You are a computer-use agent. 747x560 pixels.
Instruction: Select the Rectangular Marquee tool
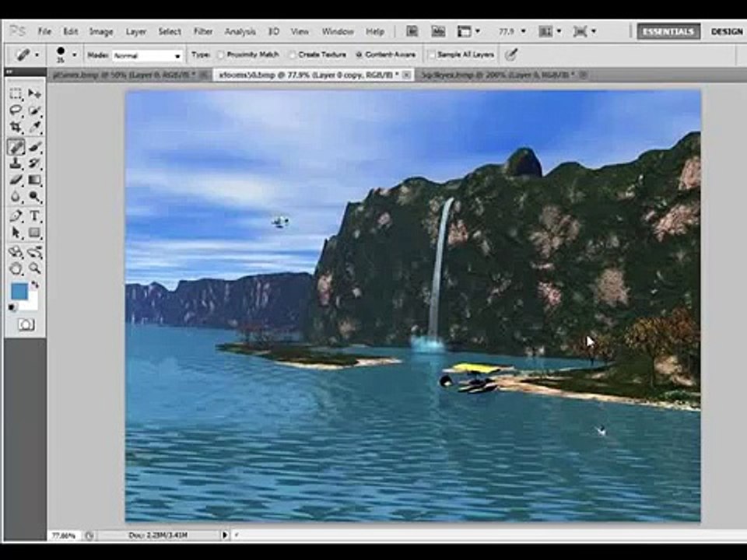[16, 93]
